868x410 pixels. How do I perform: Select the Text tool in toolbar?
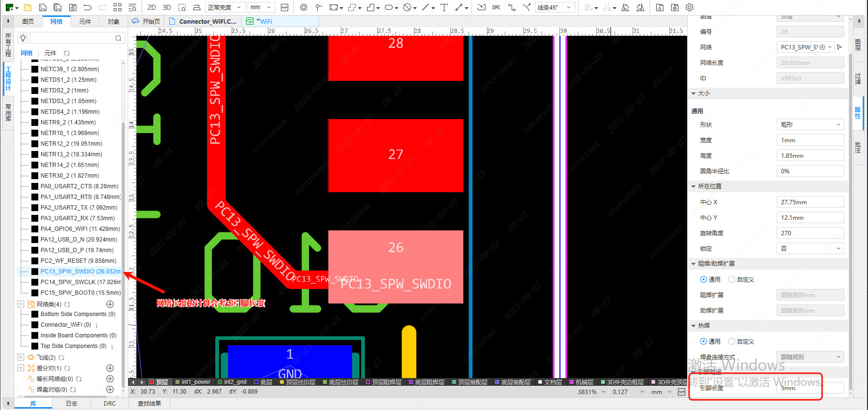tap(444, 7)
